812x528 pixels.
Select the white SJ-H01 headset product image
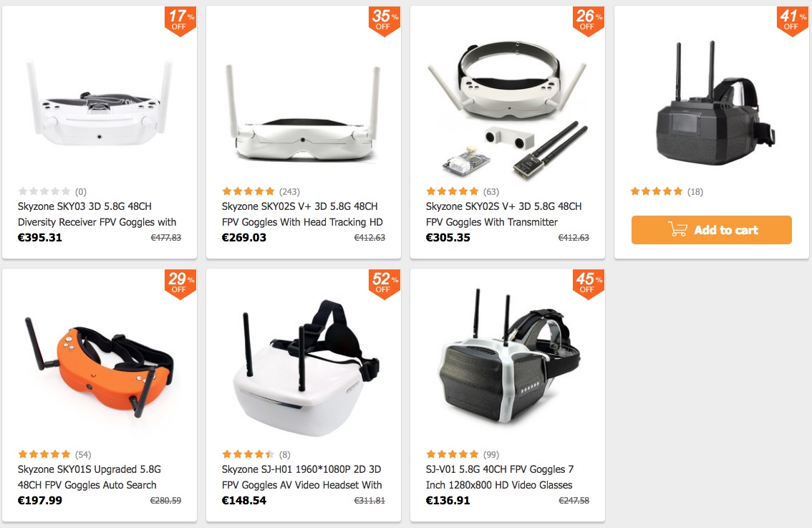[306, 368]
